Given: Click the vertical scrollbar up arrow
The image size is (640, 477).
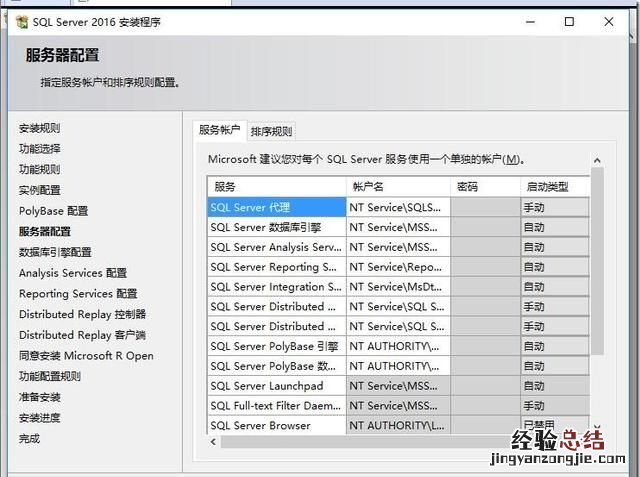Looking at the screenshot, I should 597,160.
